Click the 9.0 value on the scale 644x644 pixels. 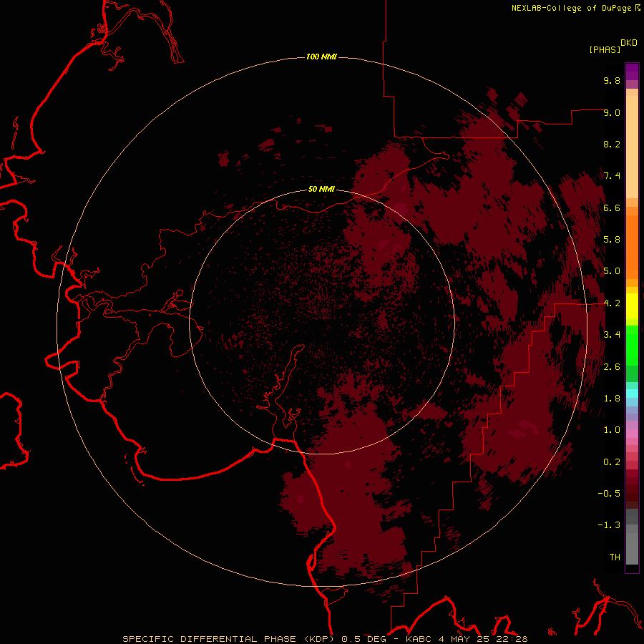coord(612,112)
